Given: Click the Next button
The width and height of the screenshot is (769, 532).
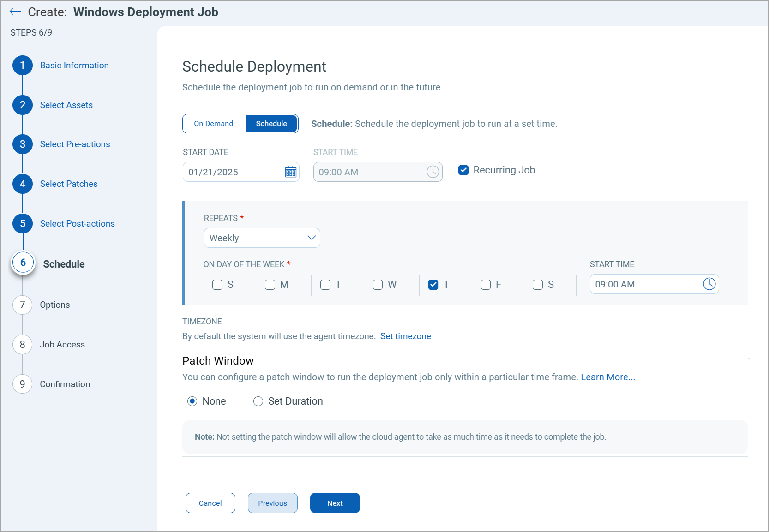Looking at the screenshot, I should click(335, 503).
